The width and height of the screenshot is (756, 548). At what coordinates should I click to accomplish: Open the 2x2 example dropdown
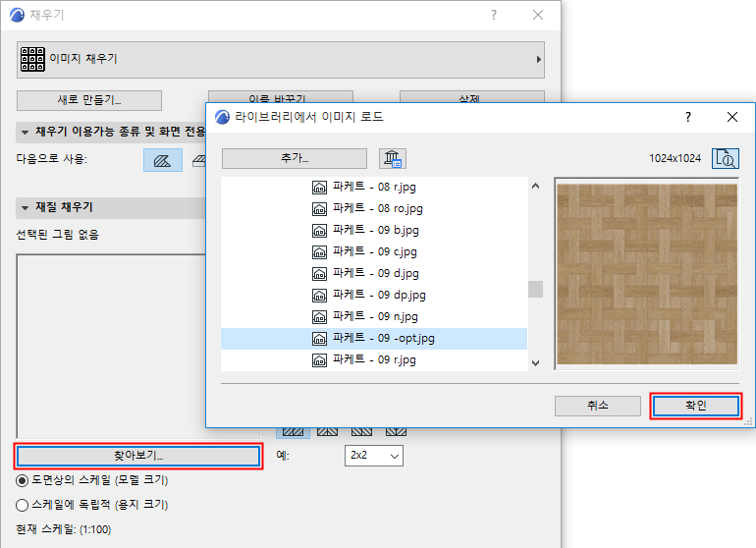(374, 456)
